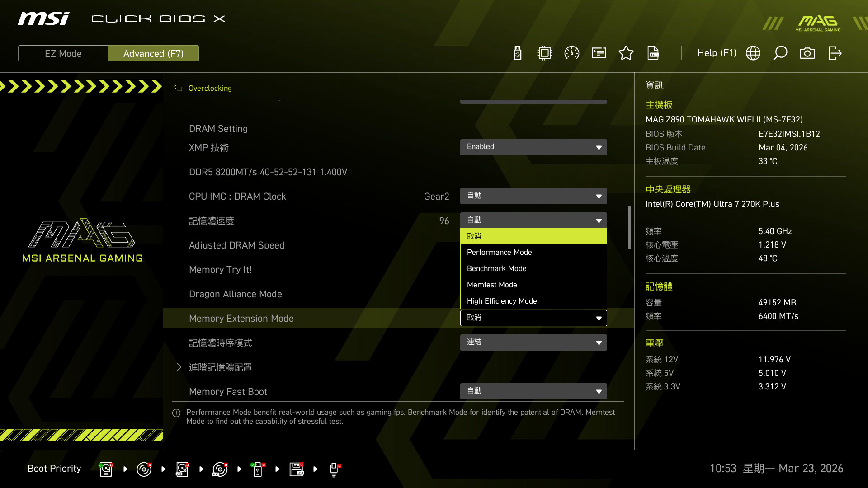
Task: Switch to EZ Mode tab
Action: tap(63, 53)
